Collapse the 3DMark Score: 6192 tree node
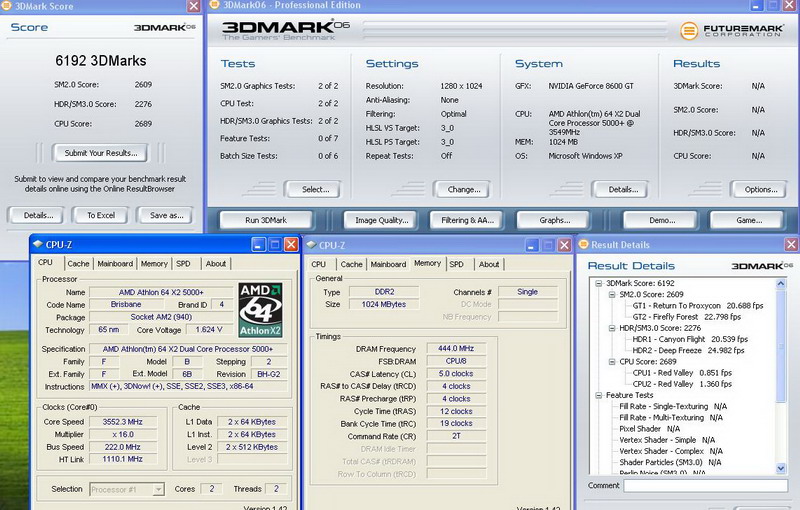Screen dimensions: 800x510 [598, 283]
